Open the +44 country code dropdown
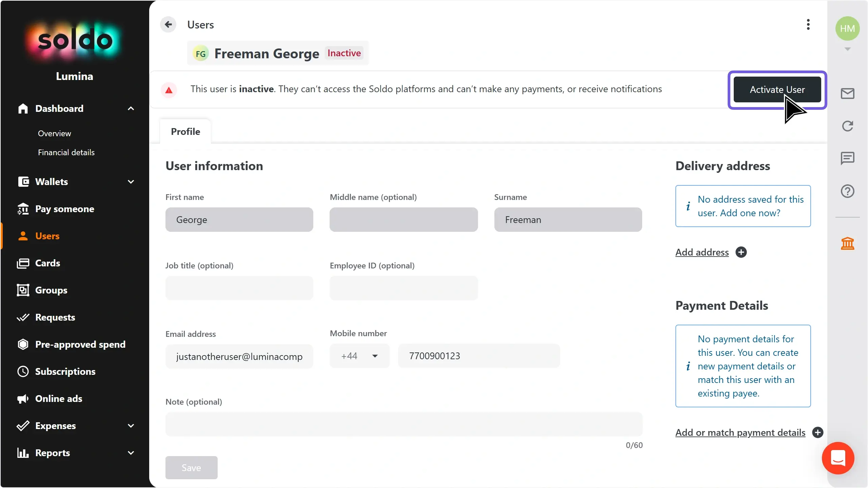The image size is (868, 488). (359, 356)
